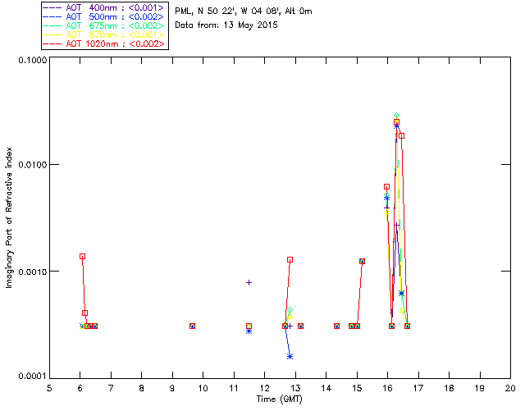Select the red square marker near 16.45 GMT at 0.018

point(401,135)
